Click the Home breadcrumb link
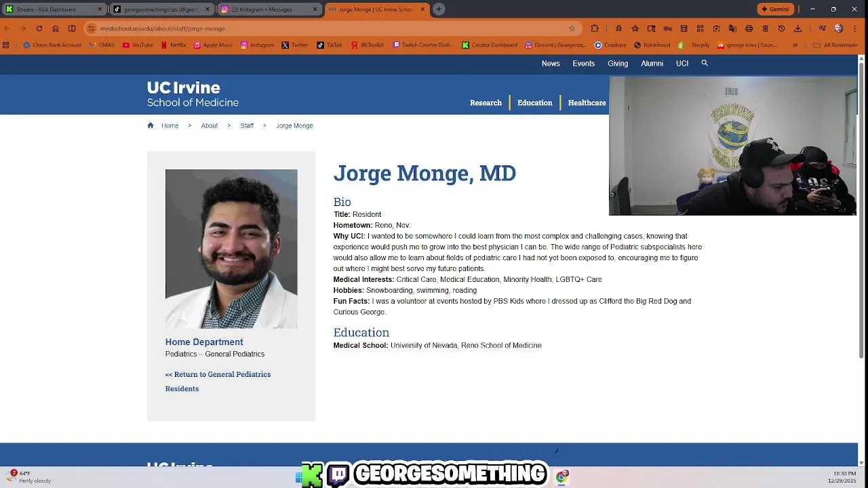The width and height of the screenshot is (868, 488). click(x=170, y=125)
